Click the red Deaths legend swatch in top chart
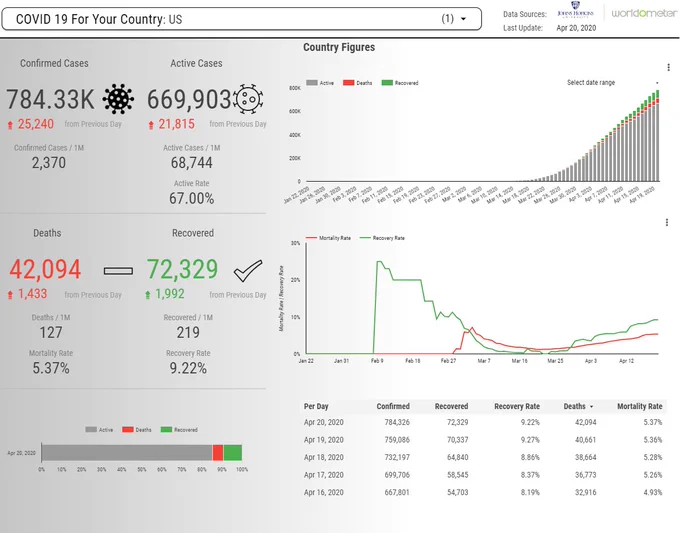This screenshot has width=680, height=533. [349, 82]
